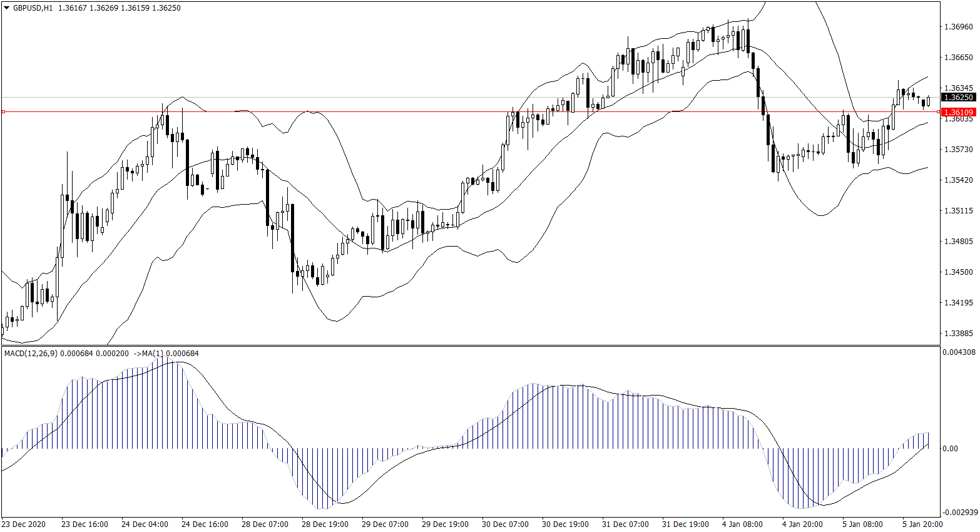Click the 0.004308 MACD scale value
The width and height of the screenshot is (980, 532).
(x=959, y=352)
